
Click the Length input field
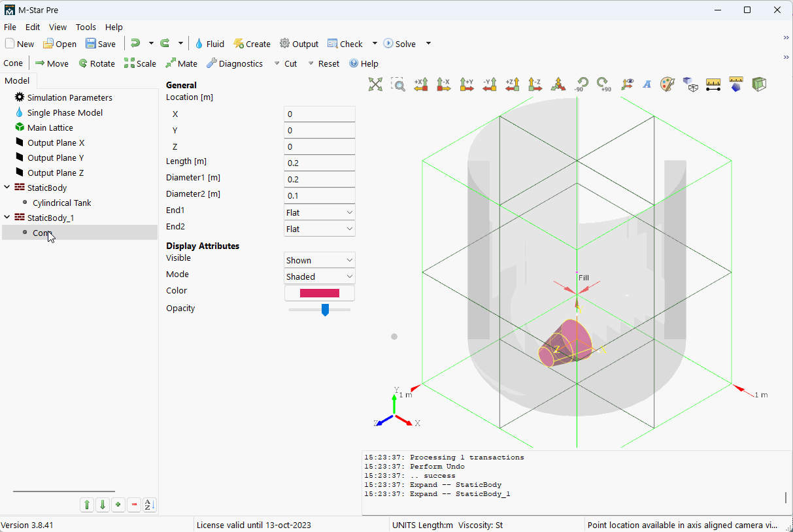(x=320, y=163)
